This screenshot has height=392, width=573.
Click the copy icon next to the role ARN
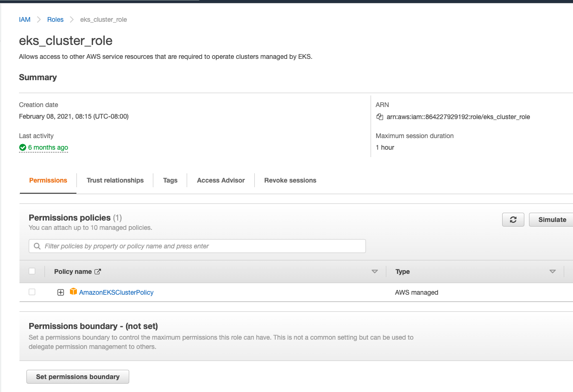[381, 117]
